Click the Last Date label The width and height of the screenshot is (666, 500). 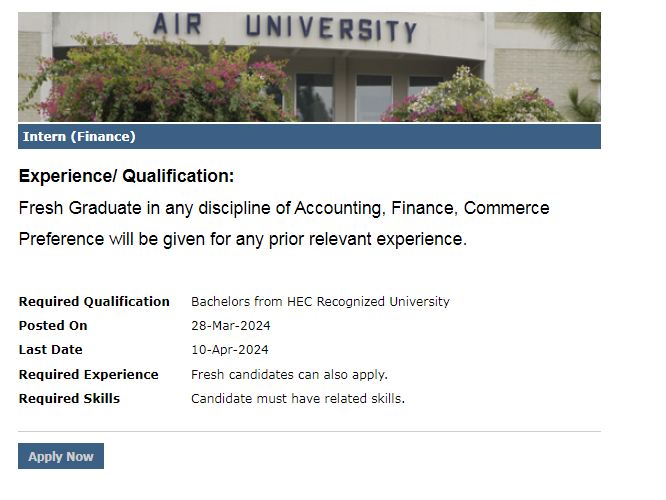51,350
